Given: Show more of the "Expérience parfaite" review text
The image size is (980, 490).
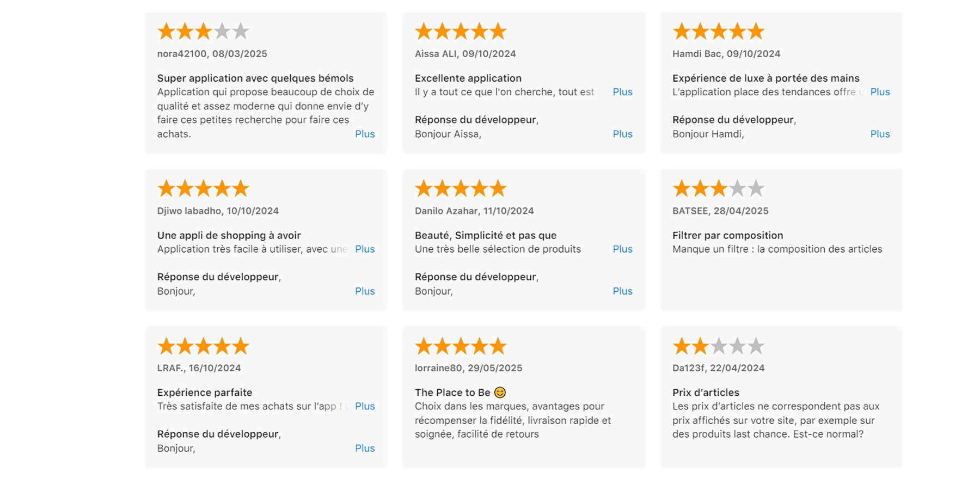Looking at the screenshot, I should (365, 406).
